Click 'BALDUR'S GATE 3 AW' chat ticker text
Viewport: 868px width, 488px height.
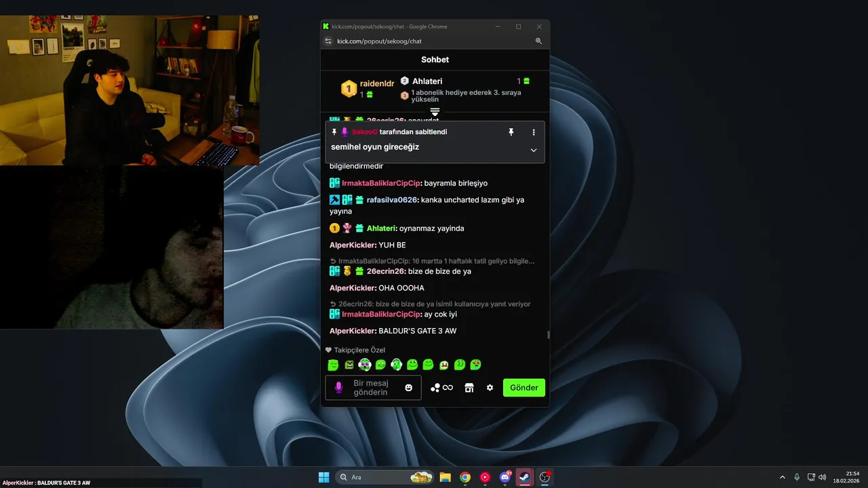(64, 483)
